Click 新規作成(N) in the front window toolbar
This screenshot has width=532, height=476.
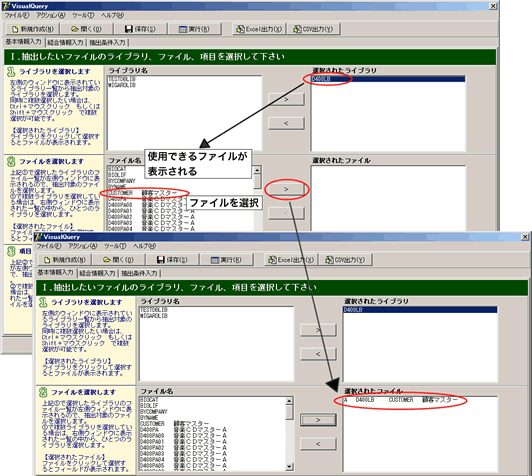click(x=64, y=260)
